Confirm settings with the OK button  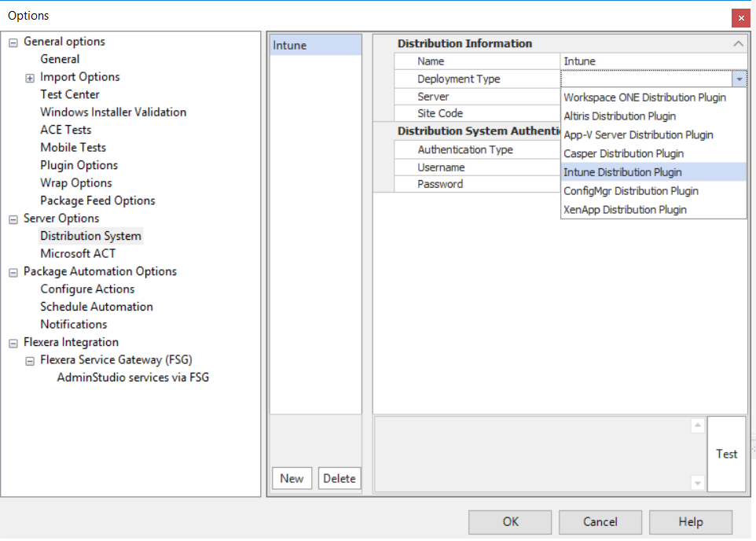[x=510, y=521]
